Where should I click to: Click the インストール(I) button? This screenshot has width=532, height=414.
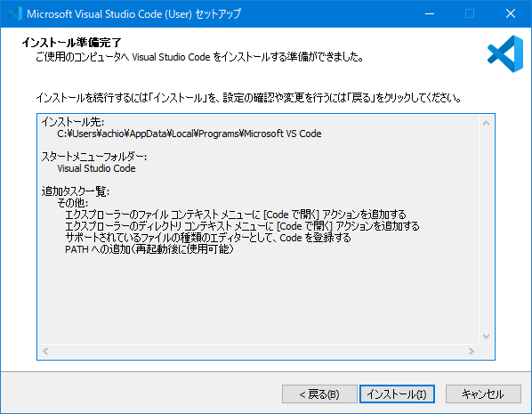[397, 394]
